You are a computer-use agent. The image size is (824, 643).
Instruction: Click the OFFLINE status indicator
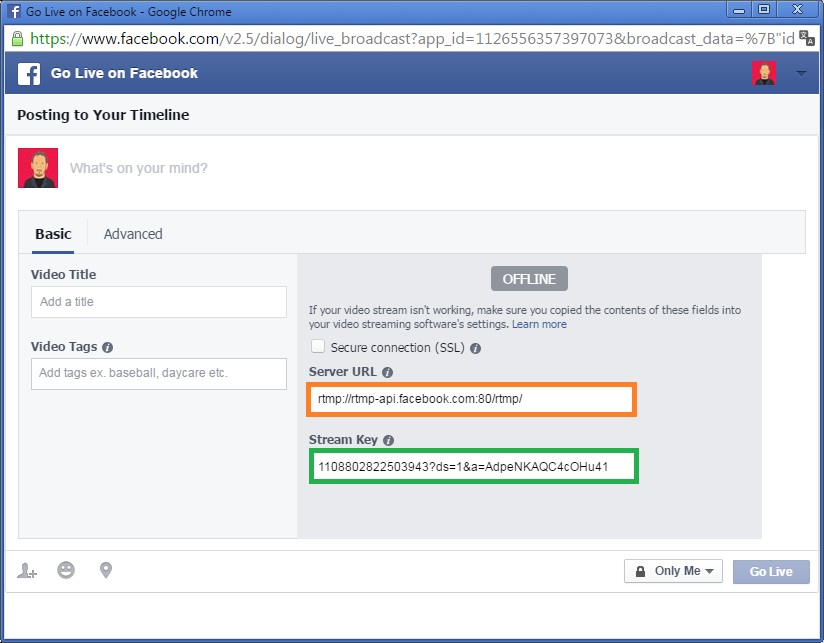point(528,278)
